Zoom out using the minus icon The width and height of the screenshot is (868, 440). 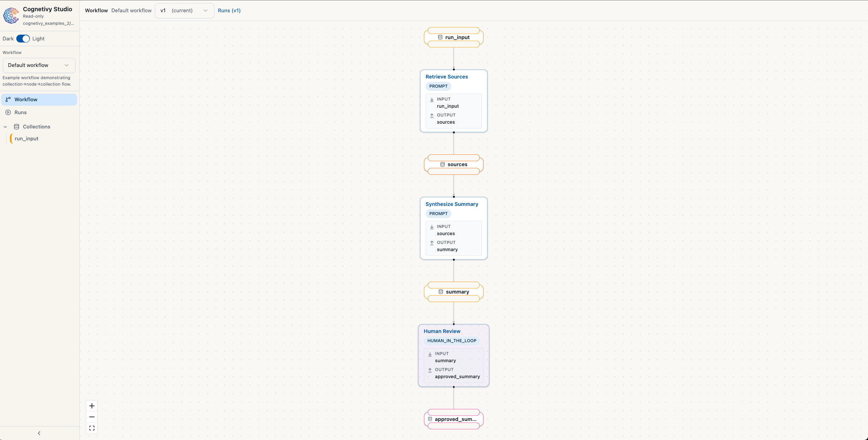click(x=91, y=417)
